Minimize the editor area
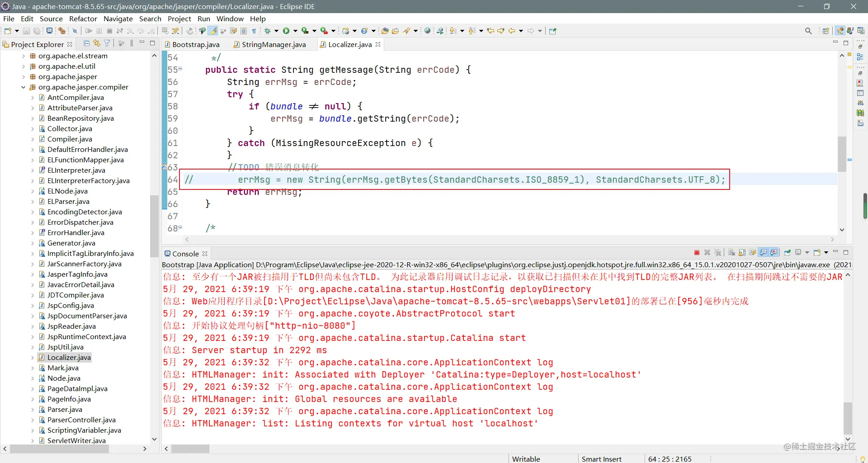The height and width of the screenshot is (463, 868). point(835,43)
